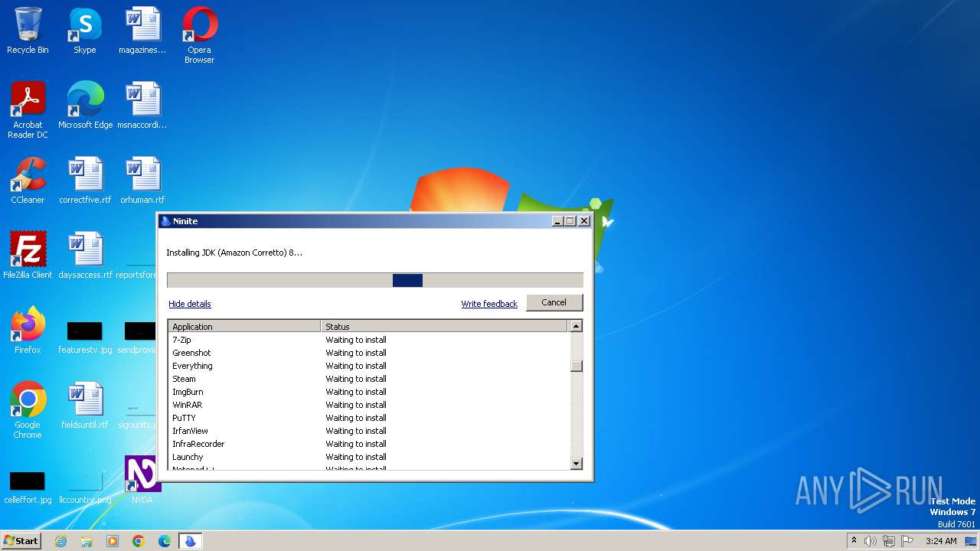This screenshot has width=980, height=551.
Task: Select celleffort.jpg image file
Action: click(x=28, y=487)
